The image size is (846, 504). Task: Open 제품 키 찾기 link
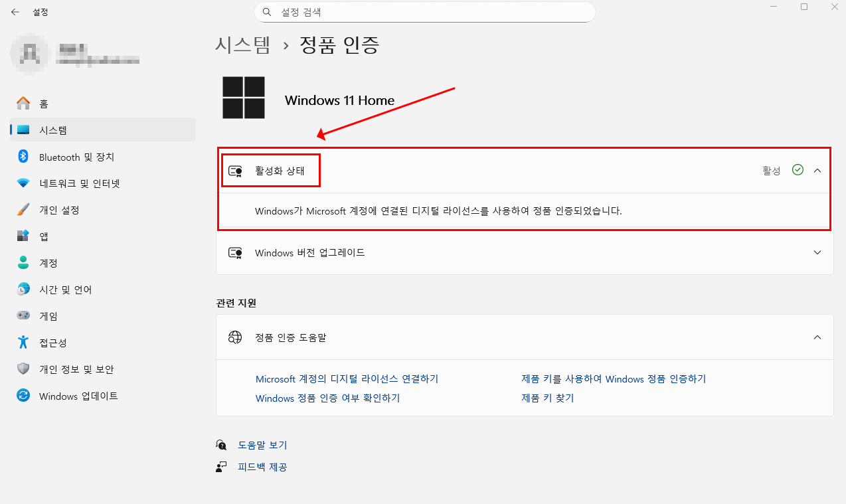(x=547, y=398)
